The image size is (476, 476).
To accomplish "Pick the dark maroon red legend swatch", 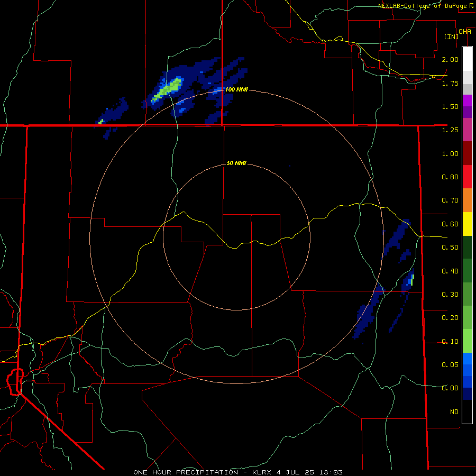I will click(467, 153).
